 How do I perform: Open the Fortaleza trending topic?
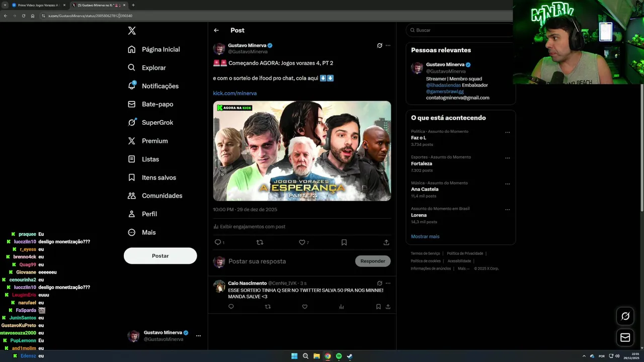(x=422, y=163)
